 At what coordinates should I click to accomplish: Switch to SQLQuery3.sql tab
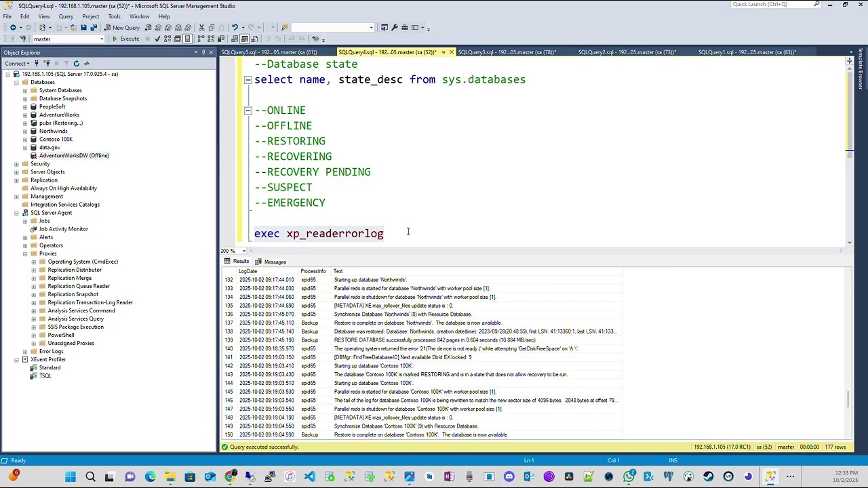click(x=507, y=52)
